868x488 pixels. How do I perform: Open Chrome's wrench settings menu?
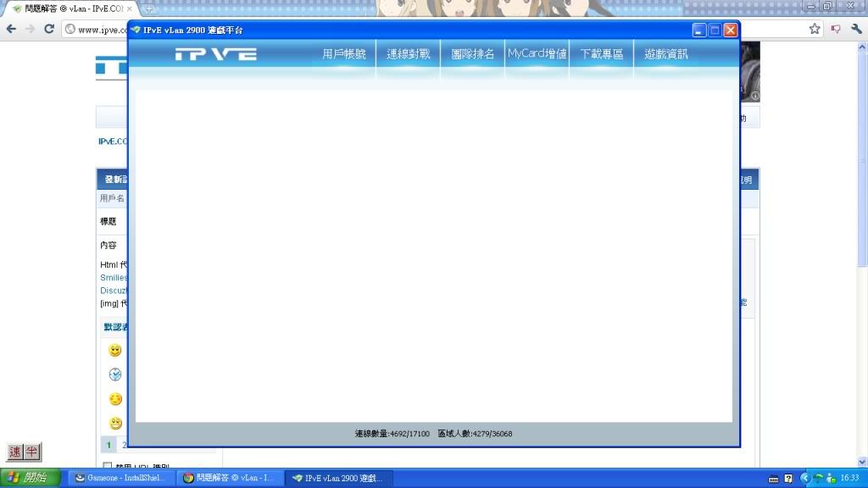click(854, 29)
